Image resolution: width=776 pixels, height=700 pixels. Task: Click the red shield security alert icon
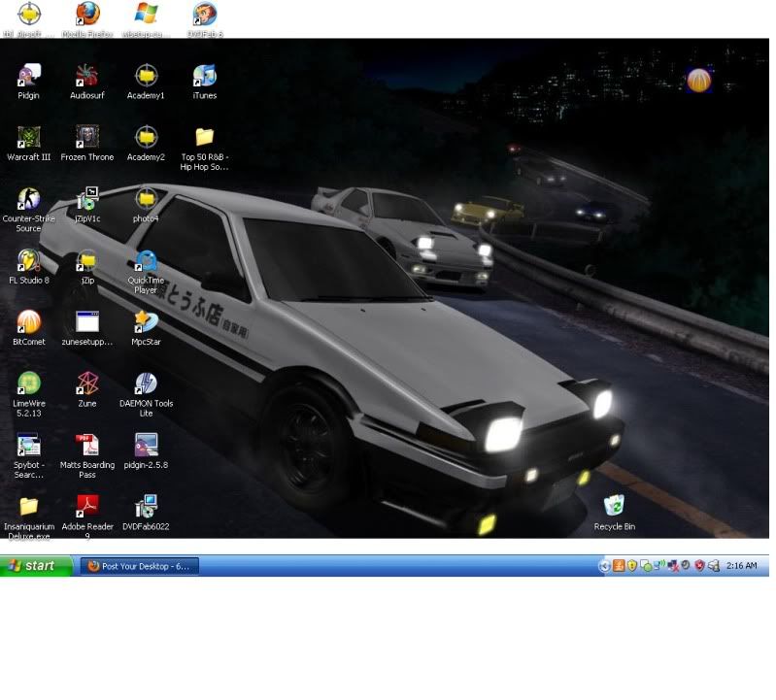coord(699,565)
